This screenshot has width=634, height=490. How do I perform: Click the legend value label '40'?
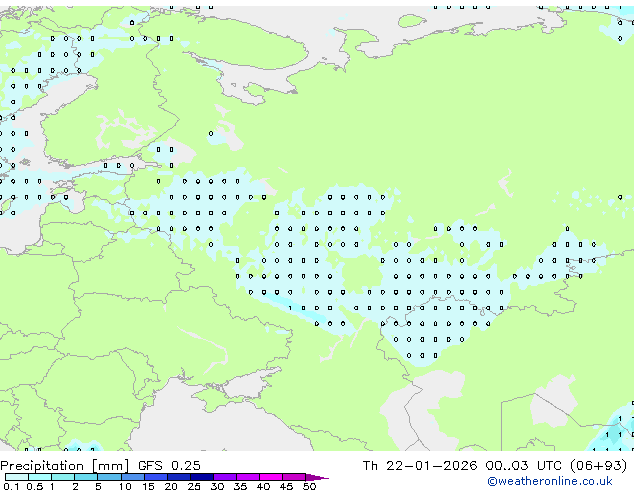tap(263, 486)
